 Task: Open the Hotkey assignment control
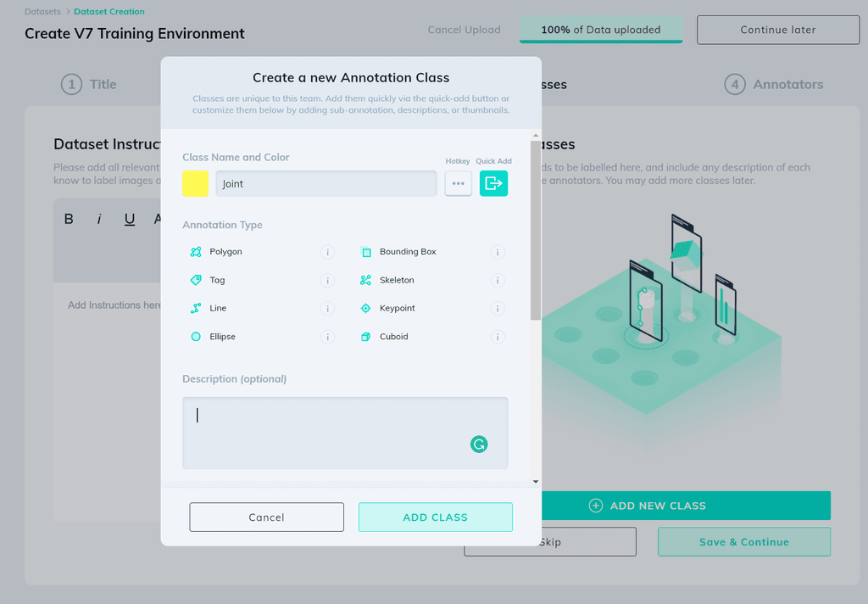[458, 183]
